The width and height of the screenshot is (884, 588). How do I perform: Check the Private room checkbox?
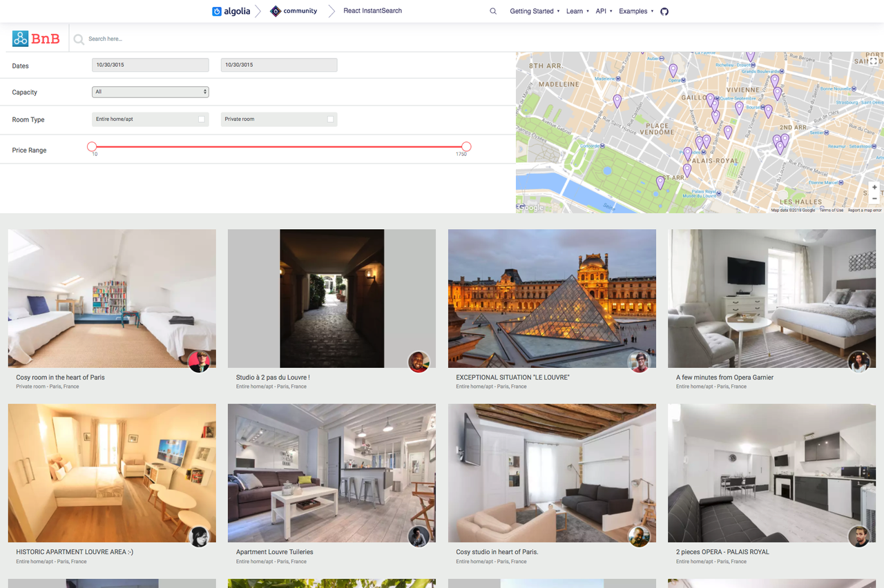(330, 119)
